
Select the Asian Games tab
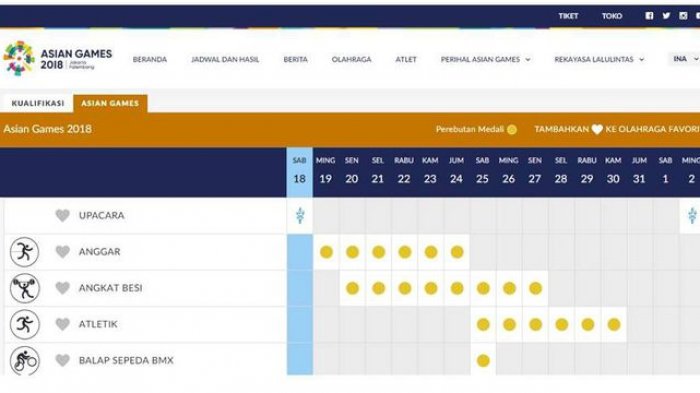[110, 103]
